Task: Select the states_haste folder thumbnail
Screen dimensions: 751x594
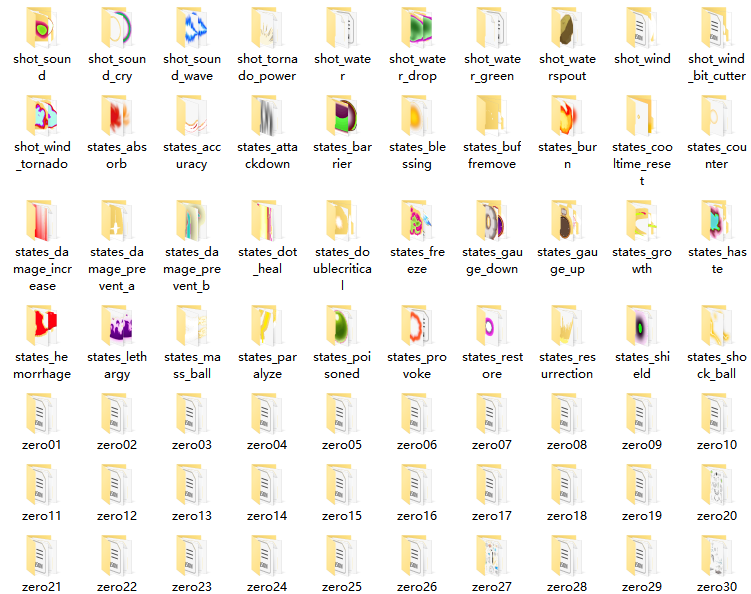Action: [x=717, y=220]
